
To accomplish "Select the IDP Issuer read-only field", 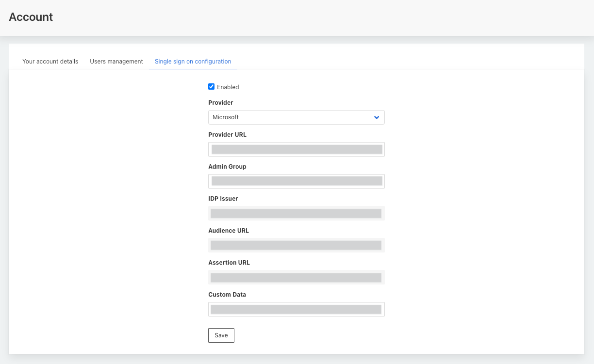I will point(296,213).
